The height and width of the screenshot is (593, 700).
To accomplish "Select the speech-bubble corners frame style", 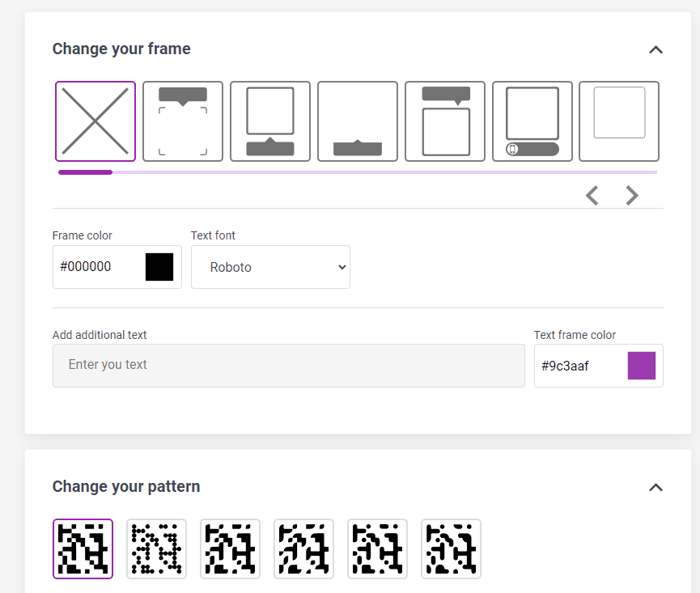I will click(182, 121).
